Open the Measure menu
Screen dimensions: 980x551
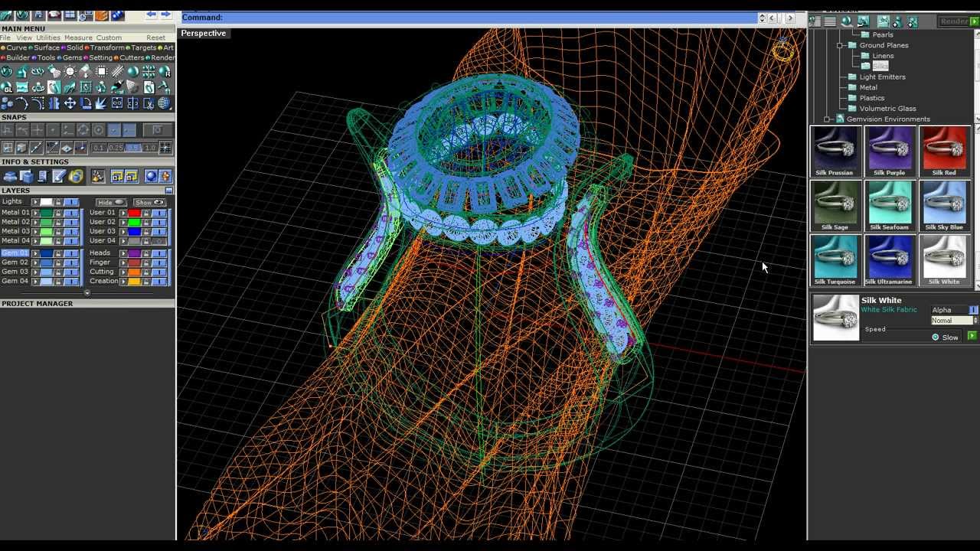pos(78,37)
